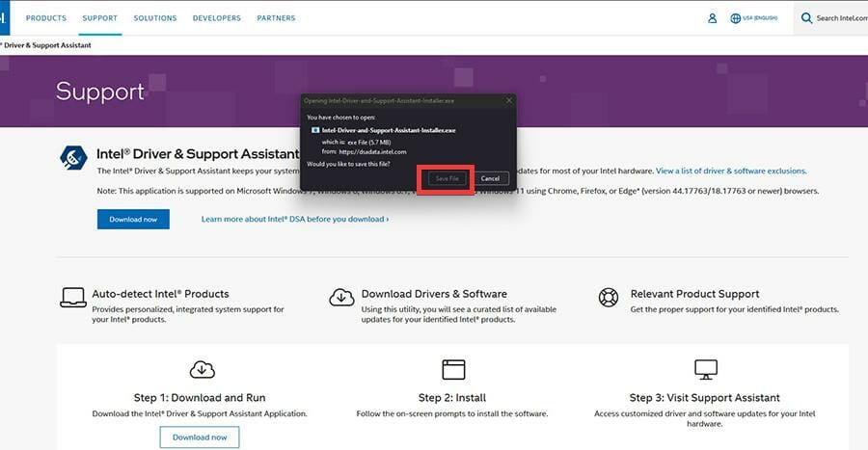
Task: Click the globe region selector icon
Action: point(735,18)
